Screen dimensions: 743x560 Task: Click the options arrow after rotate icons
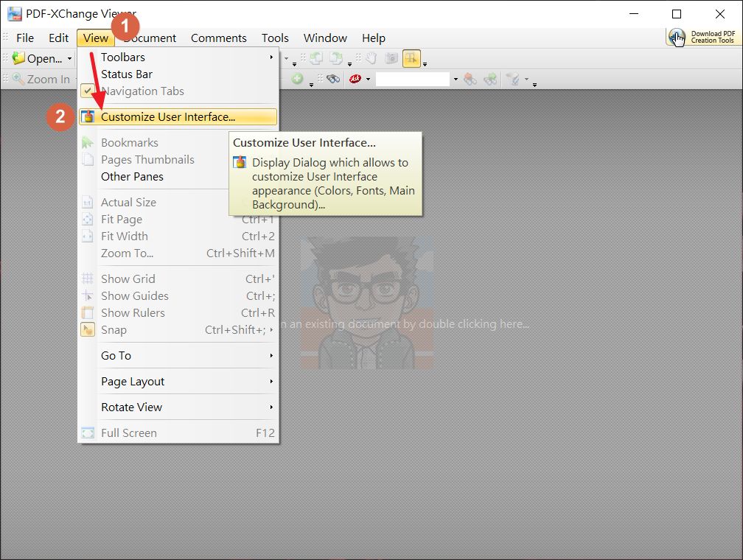349,64
